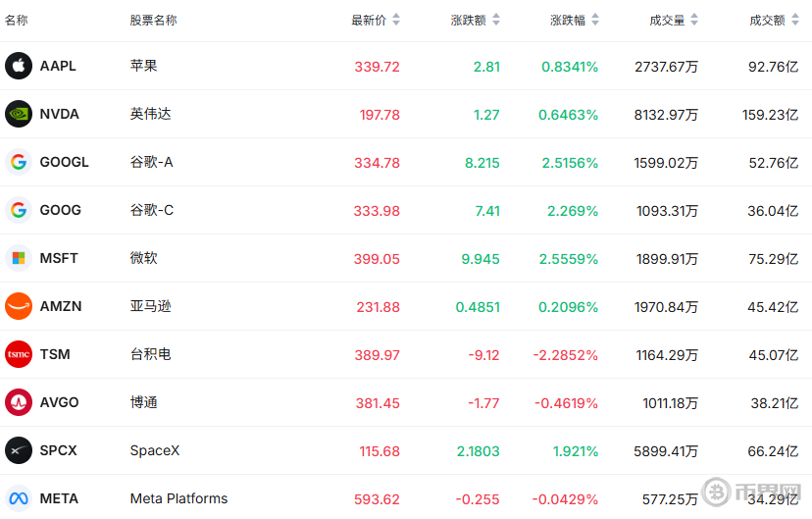
Task: Click the GOOG change value 7.41
Action: [x=487, y=211]
